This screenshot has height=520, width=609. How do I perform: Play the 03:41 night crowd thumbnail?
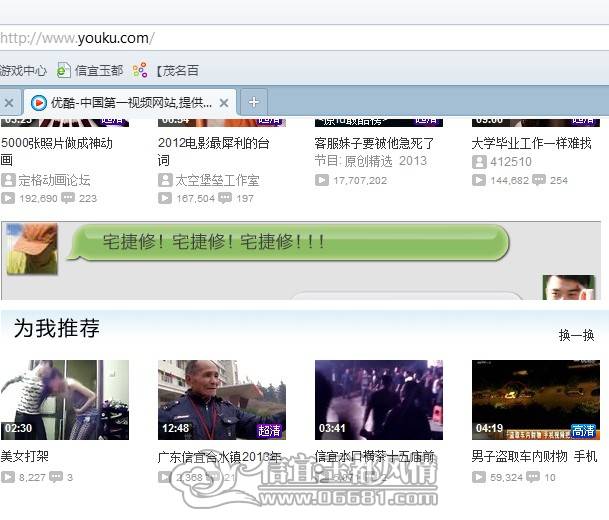(x=379, y=400)
